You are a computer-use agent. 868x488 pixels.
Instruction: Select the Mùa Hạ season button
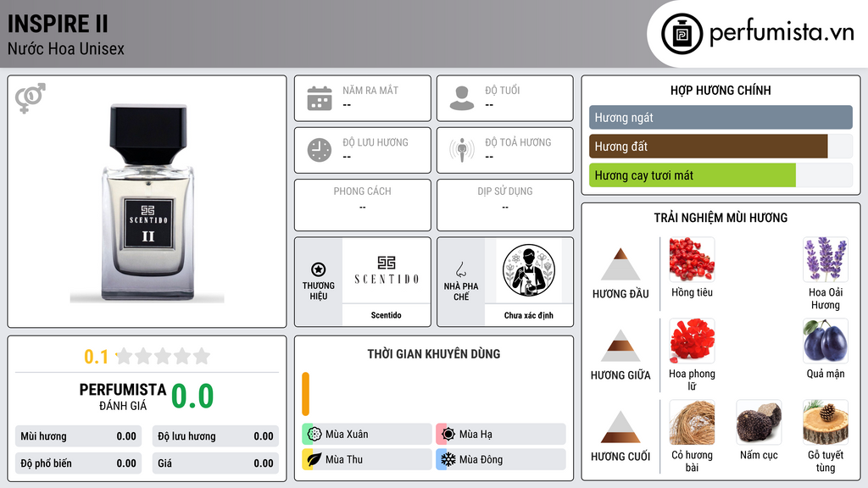[x=501, y=434]
